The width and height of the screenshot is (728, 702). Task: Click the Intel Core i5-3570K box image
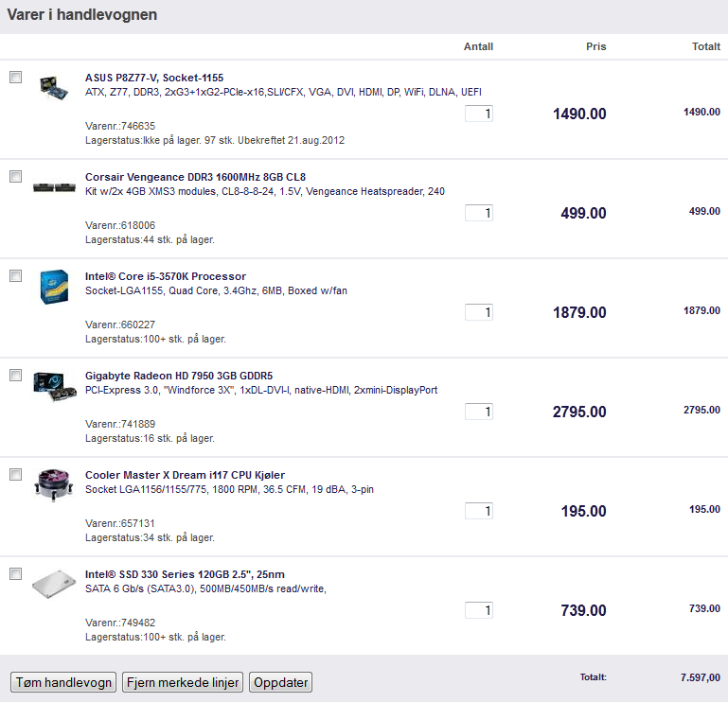[54, 287]
